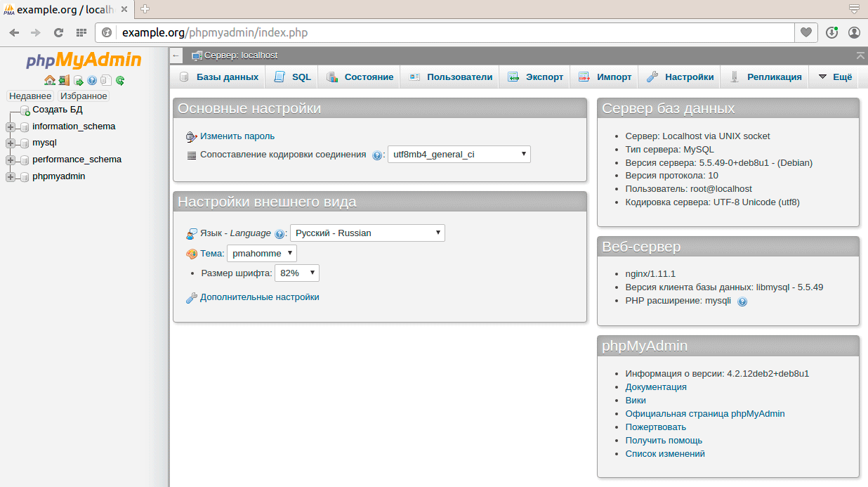The width and height of the screenshot is (868, 487).
Task: Open the pmahomme theme dropdown
Action: 262,253
